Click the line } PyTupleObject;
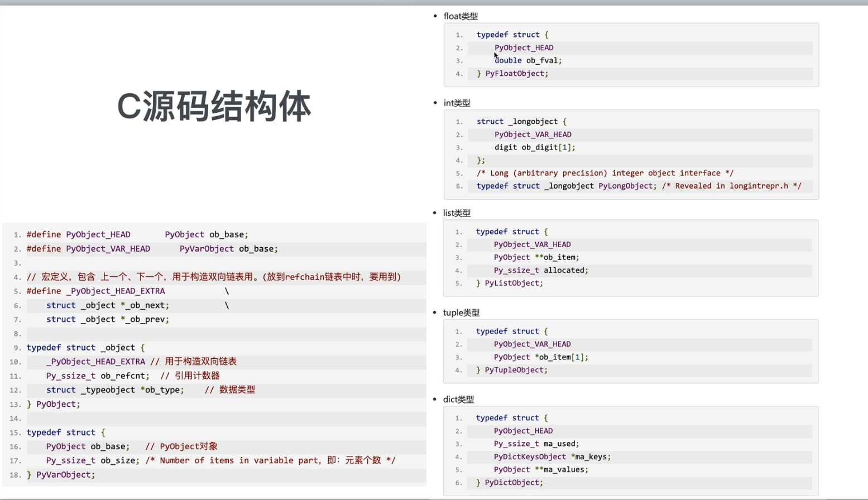This screenshot has height=500, width=868. coord(512,370)
